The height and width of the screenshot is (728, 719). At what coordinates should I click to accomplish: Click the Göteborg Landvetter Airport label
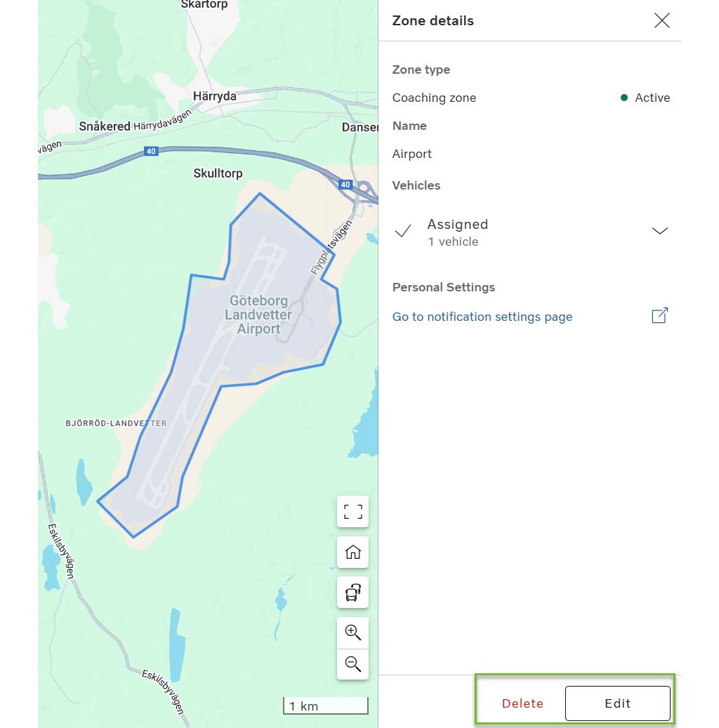(258, 315)
